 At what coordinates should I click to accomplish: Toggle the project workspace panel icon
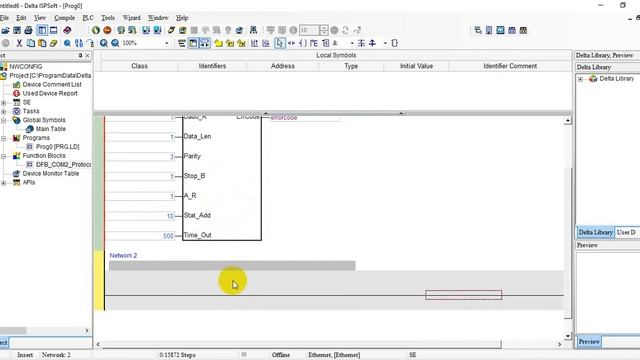(42, 30)
